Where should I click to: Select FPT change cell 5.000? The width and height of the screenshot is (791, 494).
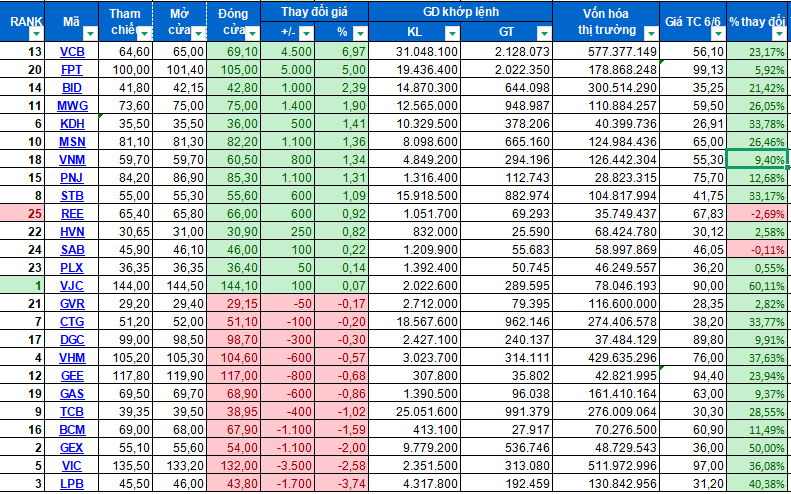(x=288, y=70)
